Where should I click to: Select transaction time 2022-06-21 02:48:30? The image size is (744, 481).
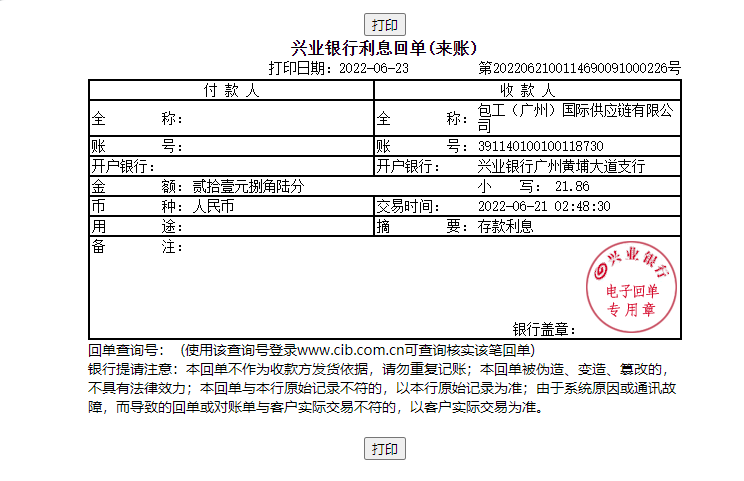click(x=544, y=206)
